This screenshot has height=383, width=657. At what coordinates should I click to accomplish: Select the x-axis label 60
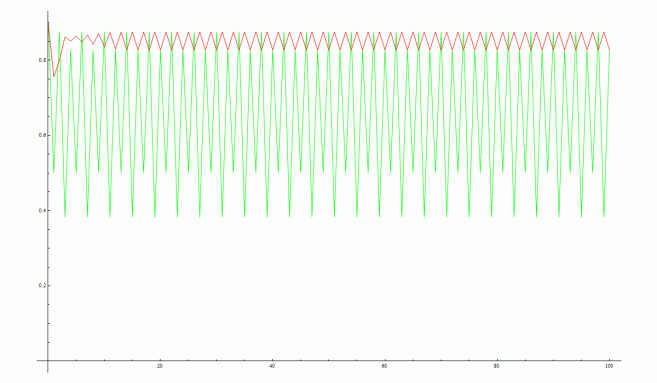(x=385, y=366)
